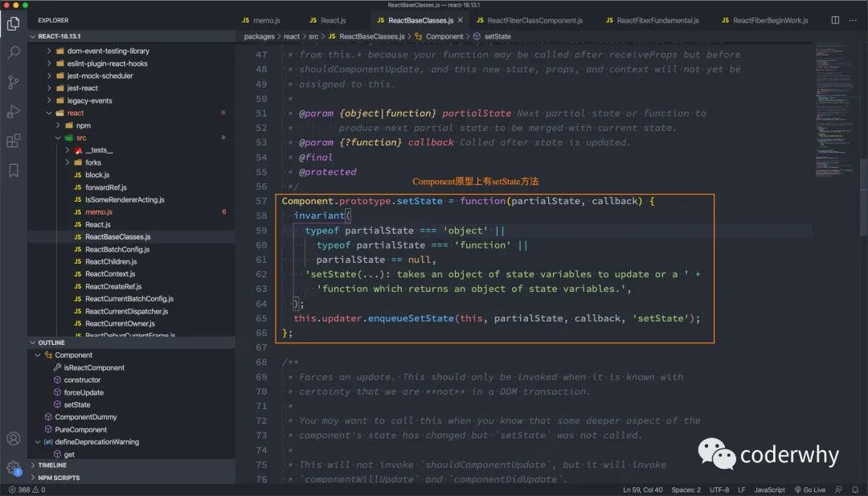Open the Run and Debug icon
Viewport: 868px width, 496px height.
14,111
